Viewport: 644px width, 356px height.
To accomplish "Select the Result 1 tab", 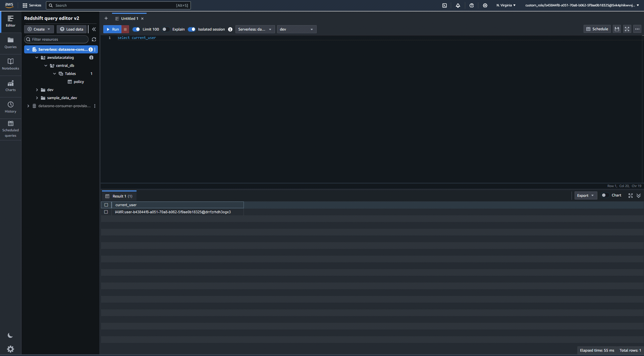I will click(x=119, y=196).
